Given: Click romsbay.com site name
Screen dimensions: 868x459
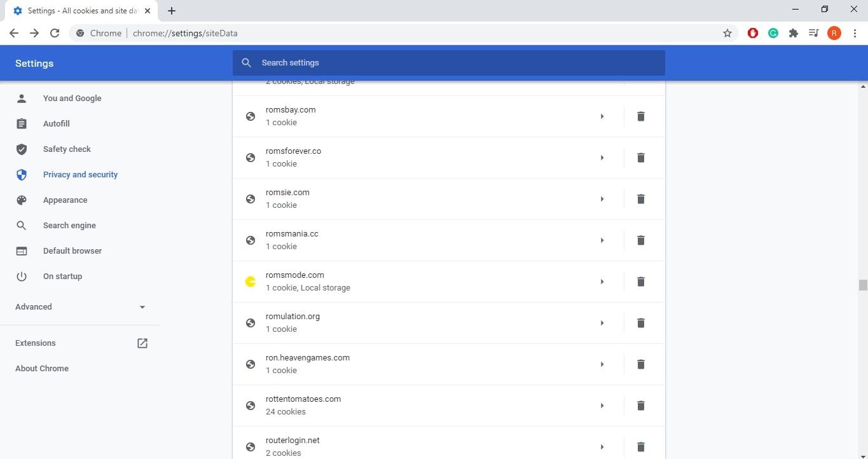Looking at the screenshot, I should coord(291,110).
